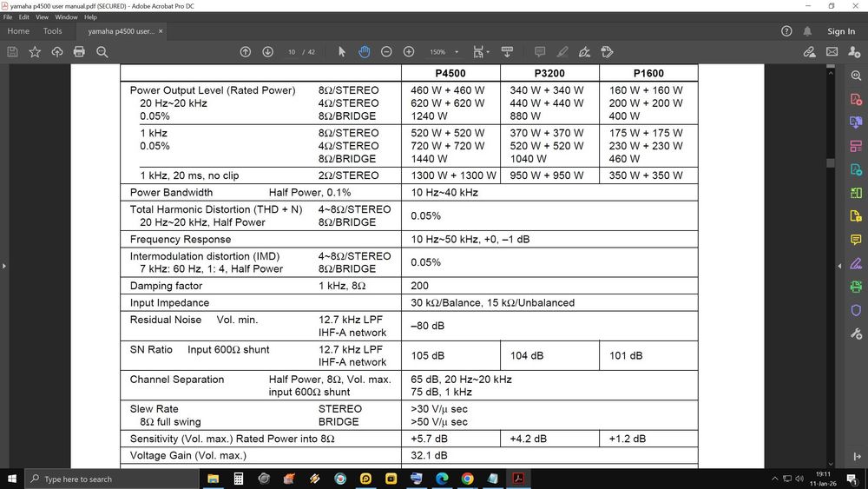The width and height of the screenshot is (868, 489).
Task: Open the Find text magnifier icon
Action: coord(102,52)
